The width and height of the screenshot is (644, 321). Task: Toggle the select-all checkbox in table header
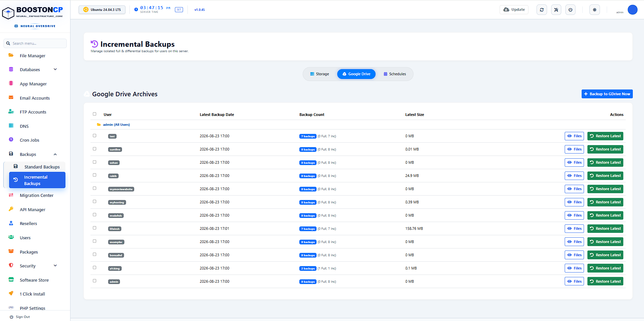pyautogui.click(x=95, y=114)
